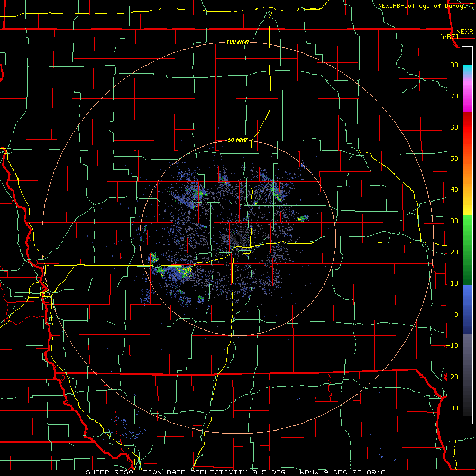Click the 20 value on the dBZ scale

[454, 252]
